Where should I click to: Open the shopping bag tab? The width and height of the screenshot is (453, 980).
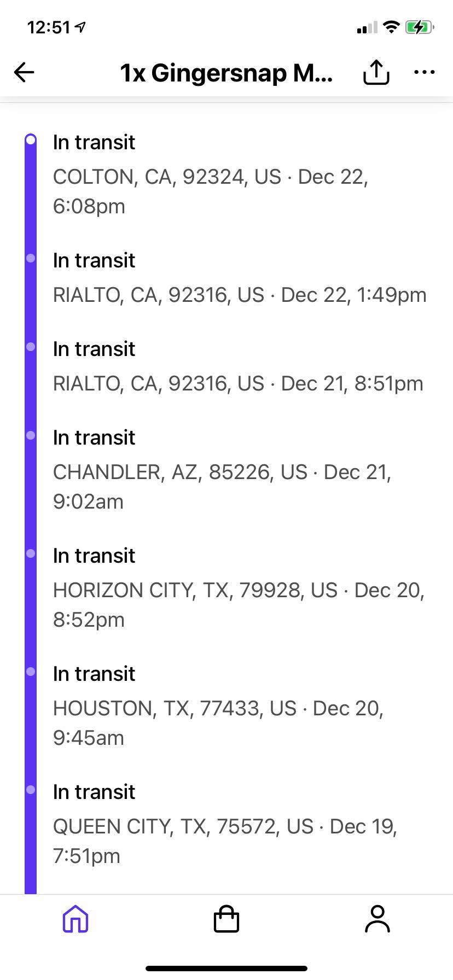click(x=226, y=919)
